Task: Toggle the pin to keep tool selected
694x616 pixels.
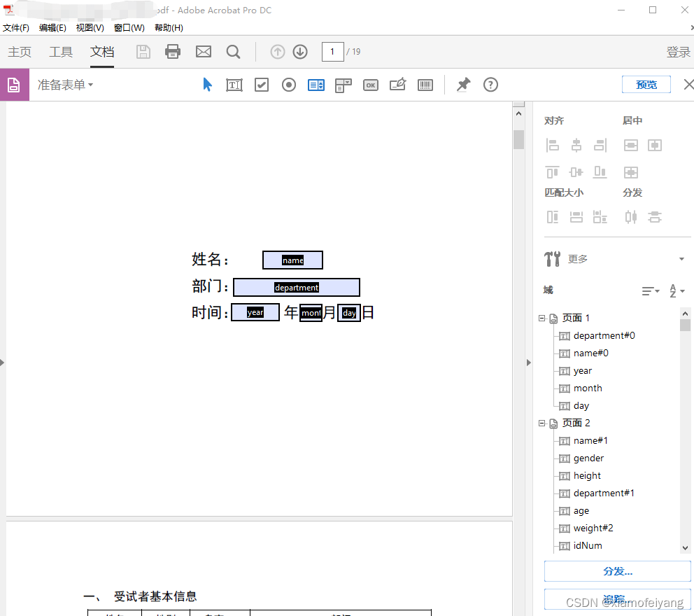Action: click(462, 84)
